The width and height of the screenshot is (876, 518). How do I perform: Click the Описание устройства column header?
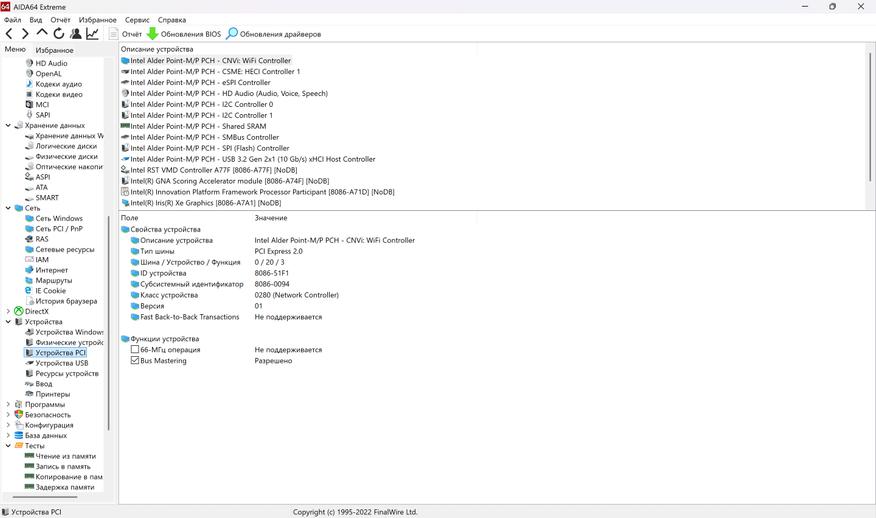click(157, 49)
